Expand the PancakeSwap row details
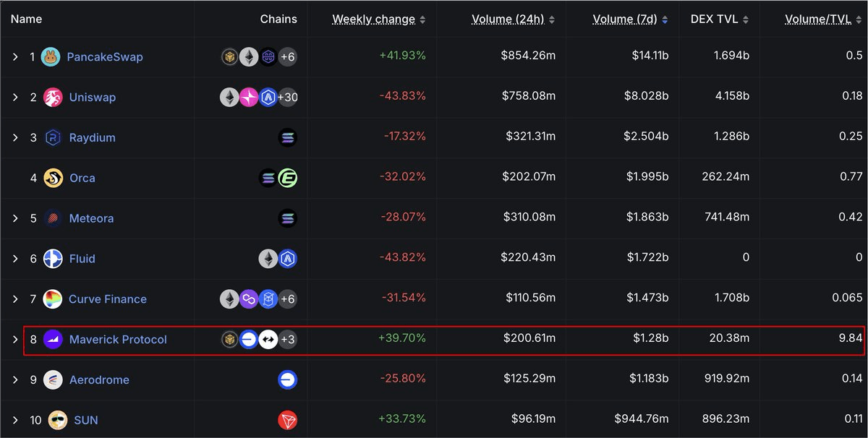This screenshot has height=438, width=868. click(17, 56)
